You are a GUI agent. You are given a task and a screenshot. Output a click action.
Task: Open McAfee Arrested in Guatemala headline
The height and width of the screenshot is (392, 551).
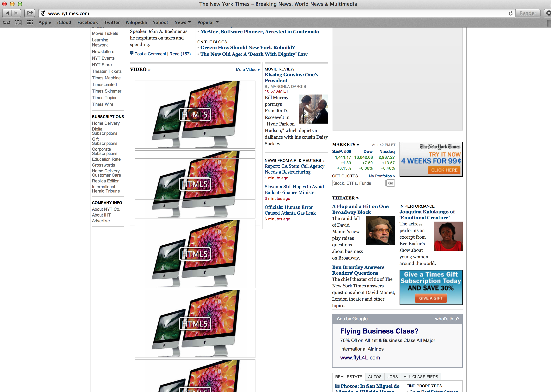pos(260,32)
